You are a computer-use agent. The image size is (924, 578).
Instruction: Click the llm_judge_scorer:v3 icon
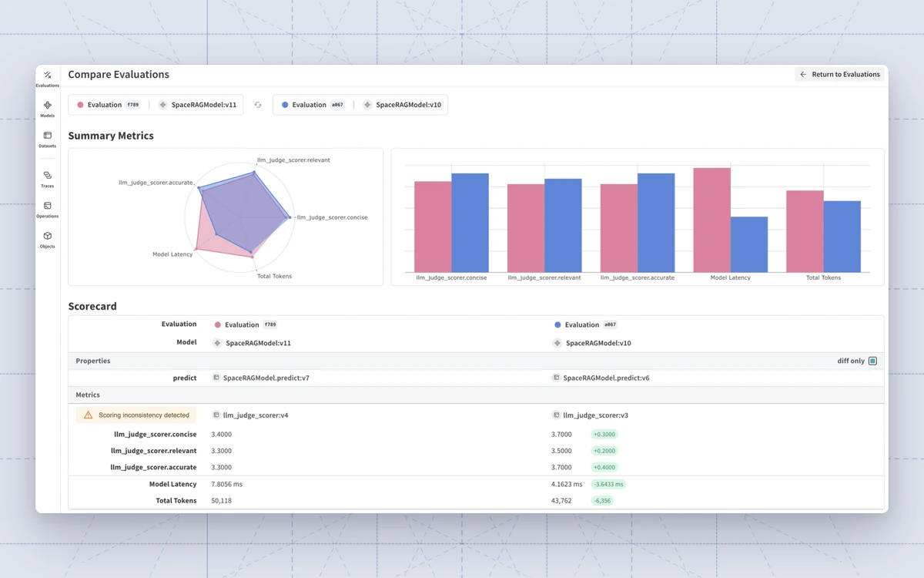pyautogui.click(x=556, y=415)
